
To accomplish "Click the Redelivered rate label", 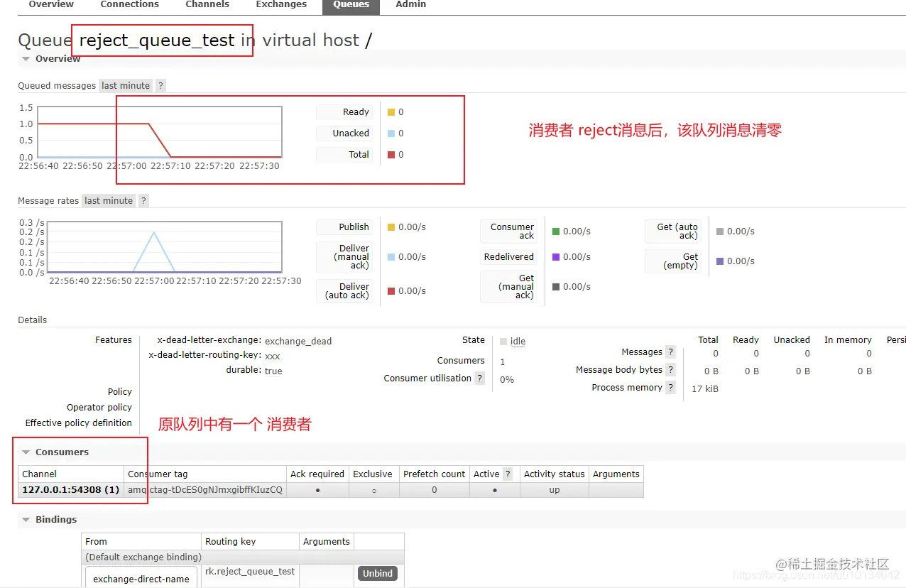I will click(x=508, y=257).
